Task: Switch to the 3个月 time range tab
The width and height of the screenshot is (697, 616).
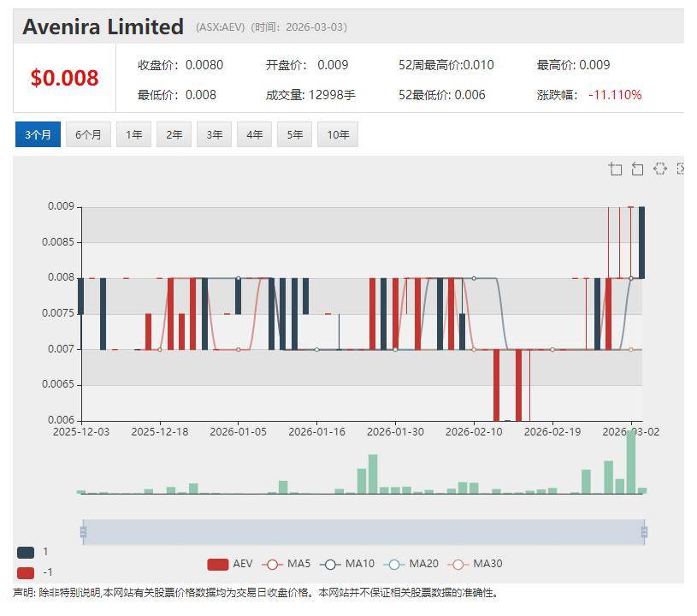Action: point(38,134)
